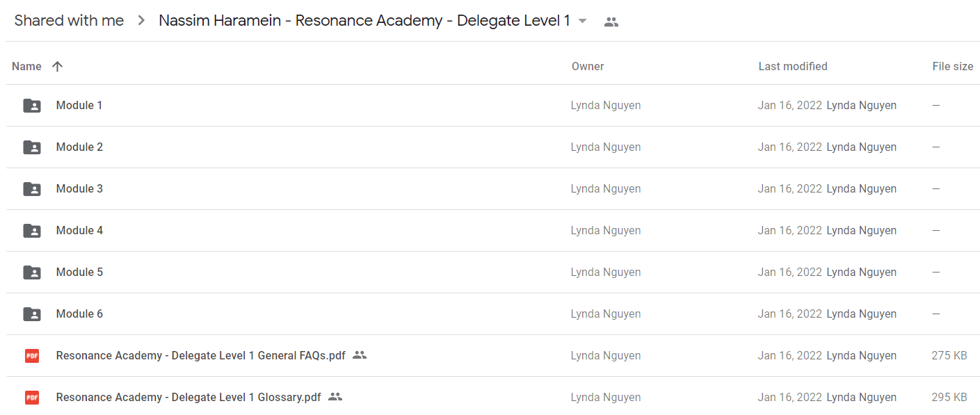Click Jan 16, 2022 date in Module 6 row
The width and height of the screenshot is (980, 415).
point(790,314)
